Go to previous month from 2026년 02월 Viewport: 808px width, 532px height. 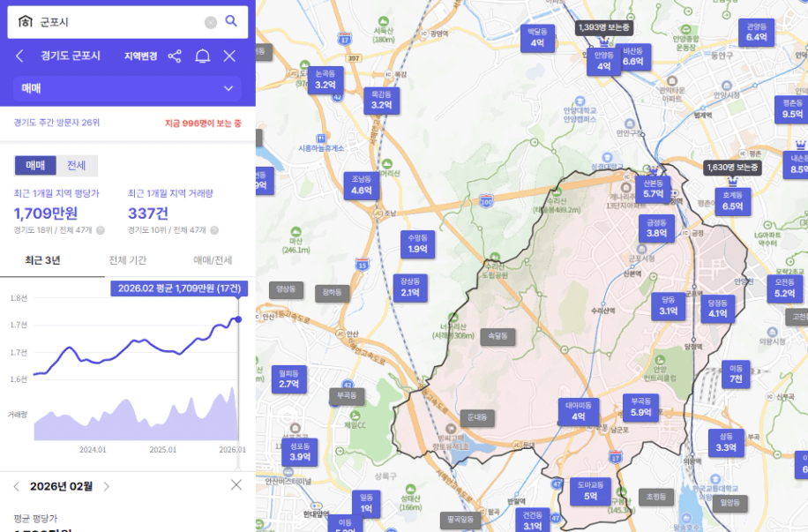pyautogui.click(x=16, y=486)
